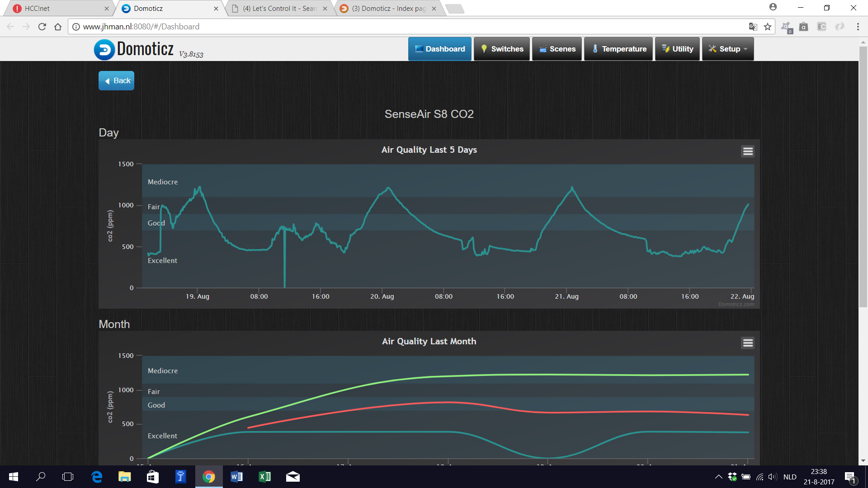
Task: Click the Chrome profile icon
Action: coord(773,7)
